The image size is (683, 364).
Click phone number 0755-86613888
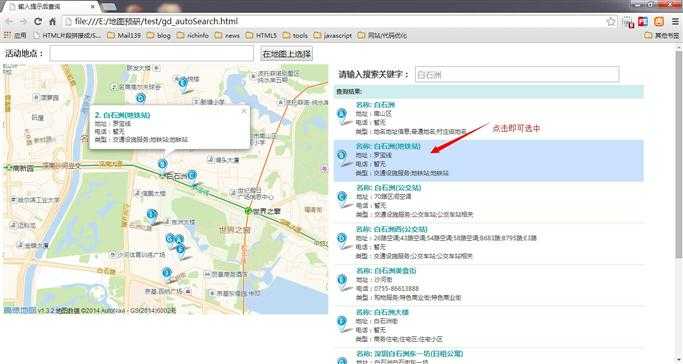pyautogui.click(x=396, y=289)
